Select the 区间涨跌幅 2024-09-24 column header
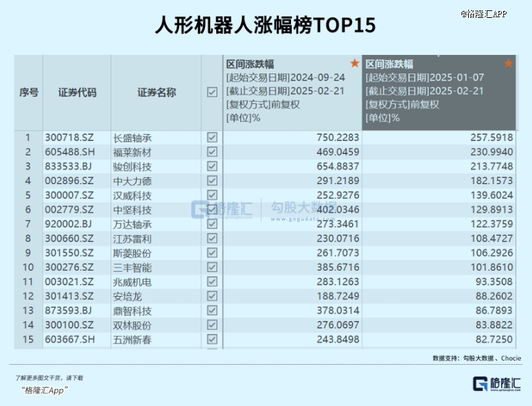This screenshot has height=406, width=532. 292,92
